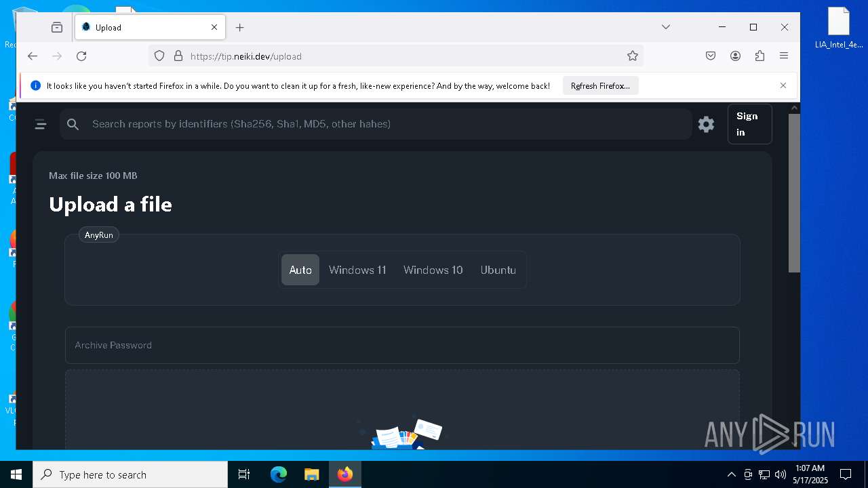Select the Upload browser tab
This screenshot has width=868, height=488.
[149, 27]
